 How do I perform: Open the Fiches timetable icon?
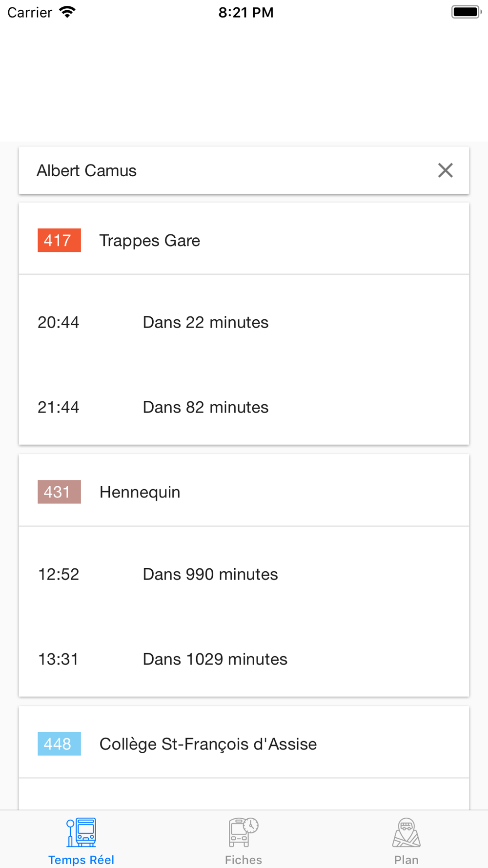pos(244,832)
